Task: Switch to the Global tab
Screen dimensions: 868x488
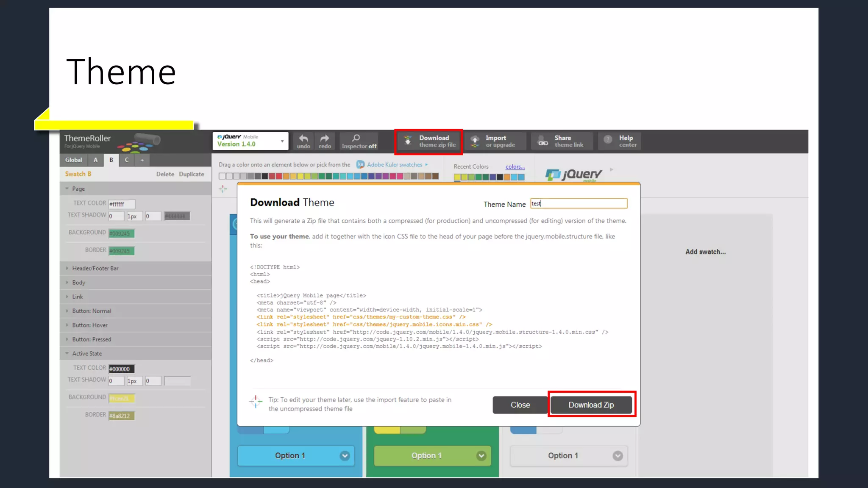Action: [73, 160]
